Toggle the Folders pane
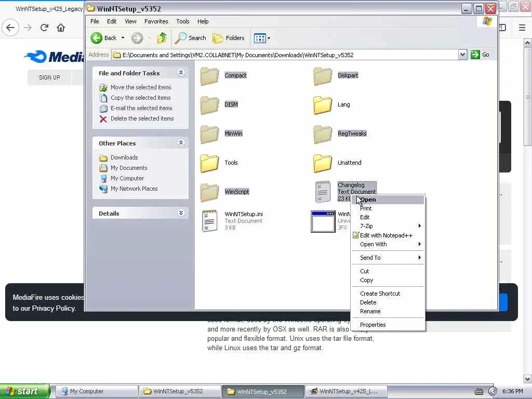532x399 pixels. [x=229, y=38]
